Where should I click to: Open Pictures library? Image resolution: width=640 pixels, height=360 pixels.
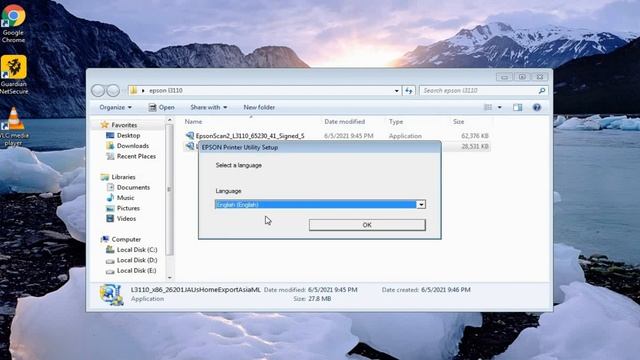click(x=128, y=208)
